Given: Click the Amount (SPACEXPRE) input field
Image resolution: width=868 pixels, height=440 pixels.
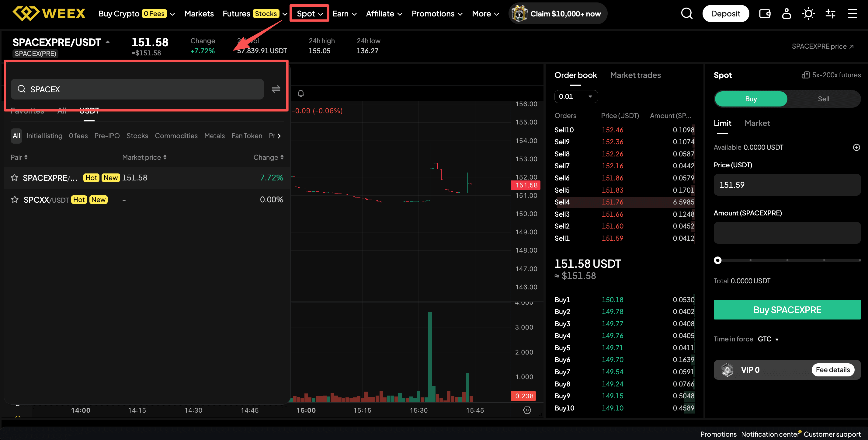Looking at the screenshot, I should [x=787, y=233].
